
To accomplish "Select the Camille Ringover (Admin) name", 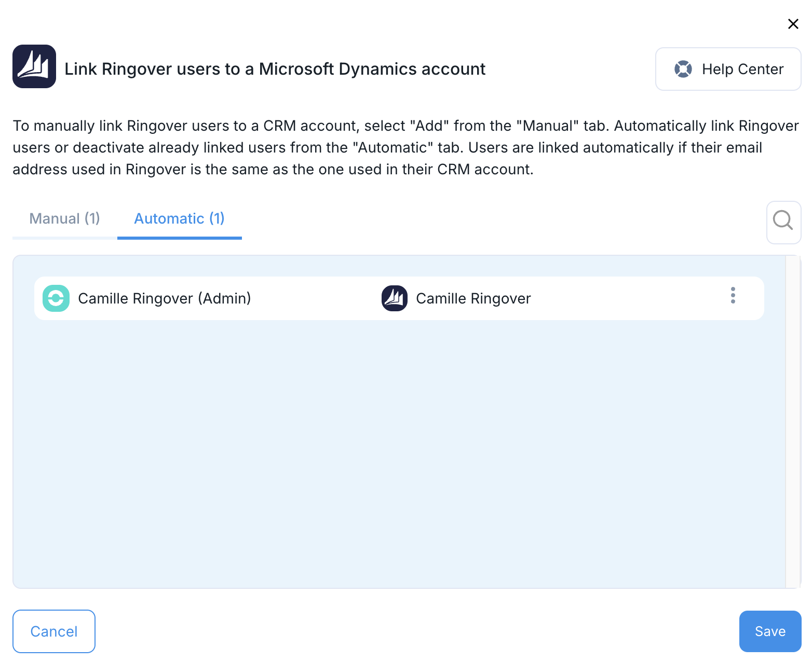I will [164, 298].
